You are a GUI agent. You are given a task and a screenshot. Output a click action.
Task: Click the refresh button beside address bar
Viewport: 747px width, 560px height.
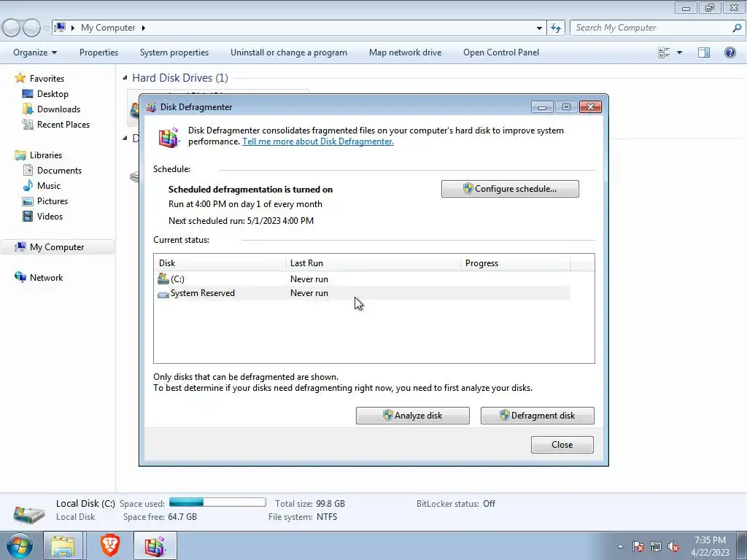point(556,28)
